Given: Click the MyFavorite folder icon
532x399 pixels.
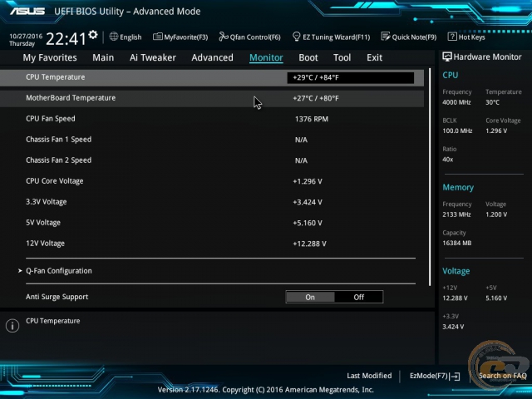Looking at the screenshot, I should (157, 37).
